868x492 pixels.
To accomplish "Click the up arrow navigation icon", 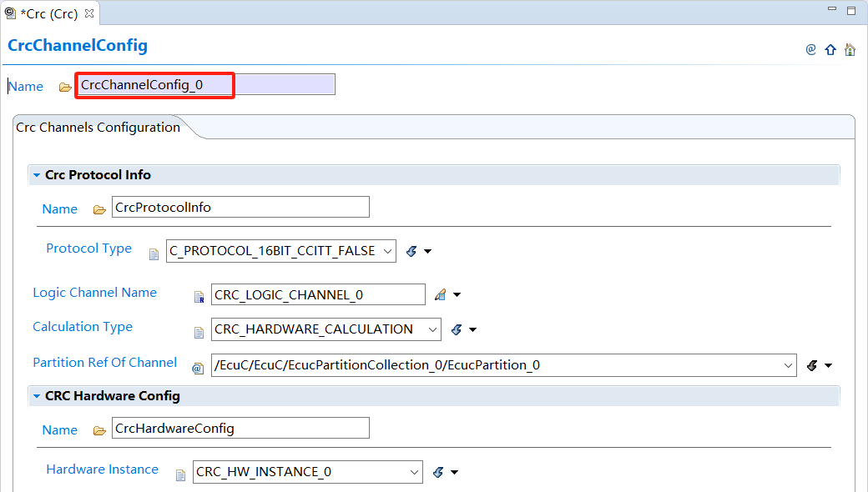I will click(x=830, y=50).
